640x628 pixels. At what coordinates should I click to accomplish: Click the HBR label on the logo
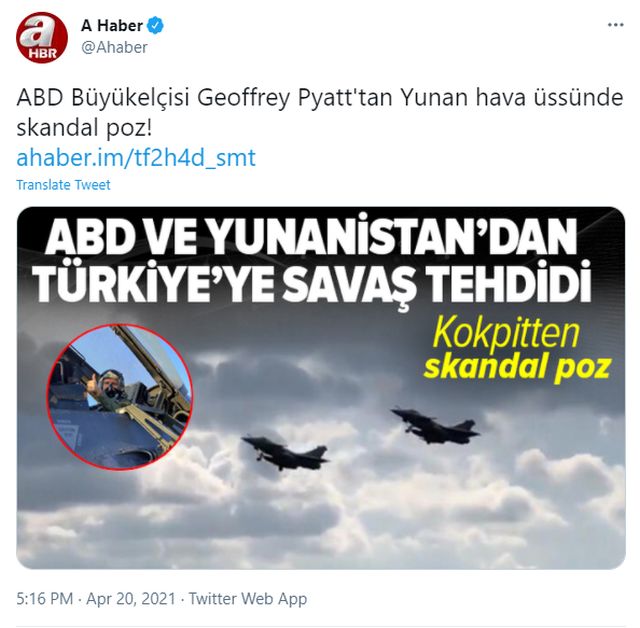pyautogui.click(x=42, y=53)
